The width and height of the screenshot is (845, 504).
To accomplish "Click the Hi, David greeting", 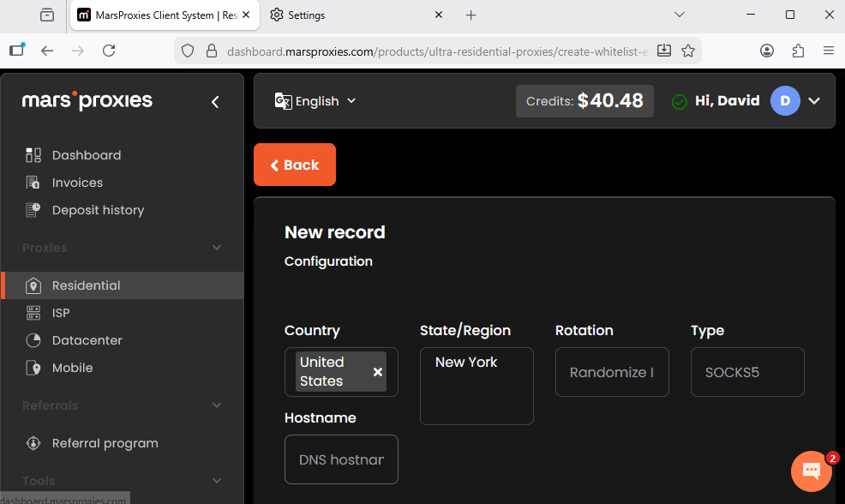I will tap(728, 101).
